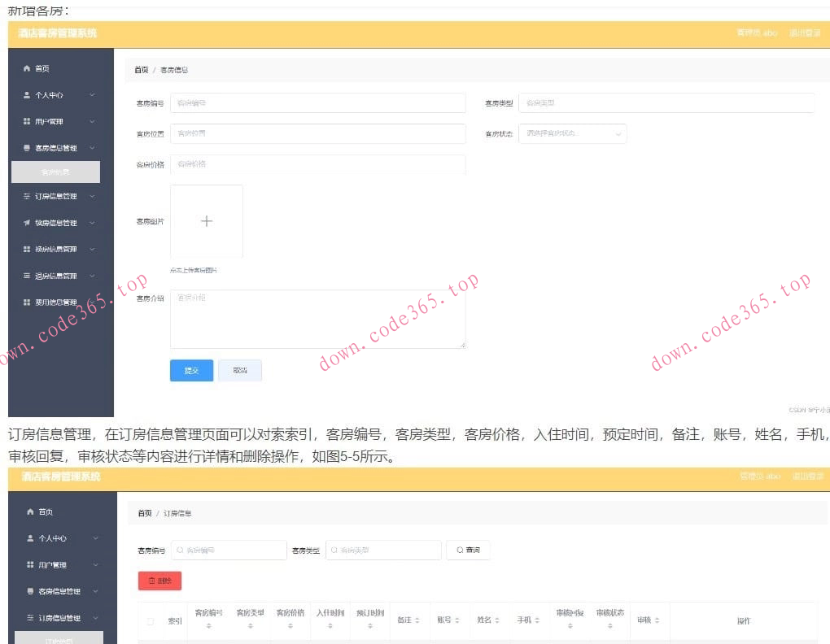Collapse 客房信息管理 chevron on the 客房信息 page sidebar

coord(92,147)
